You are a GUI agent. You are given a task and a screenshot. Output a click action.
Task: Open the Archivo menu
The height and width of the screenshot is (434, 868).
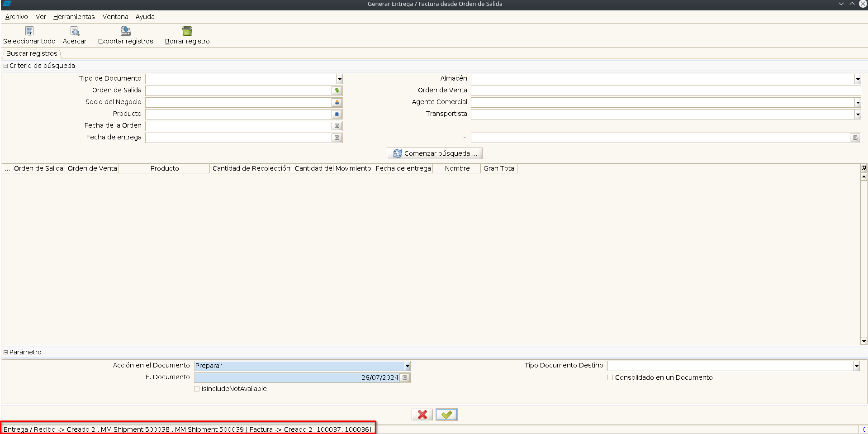(17, 17)
